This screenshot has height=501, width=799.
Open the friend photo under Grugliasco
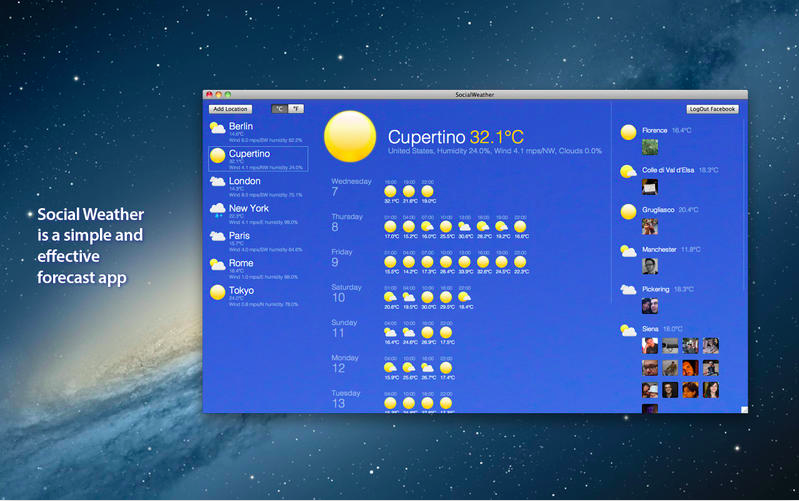click(650, 227)
